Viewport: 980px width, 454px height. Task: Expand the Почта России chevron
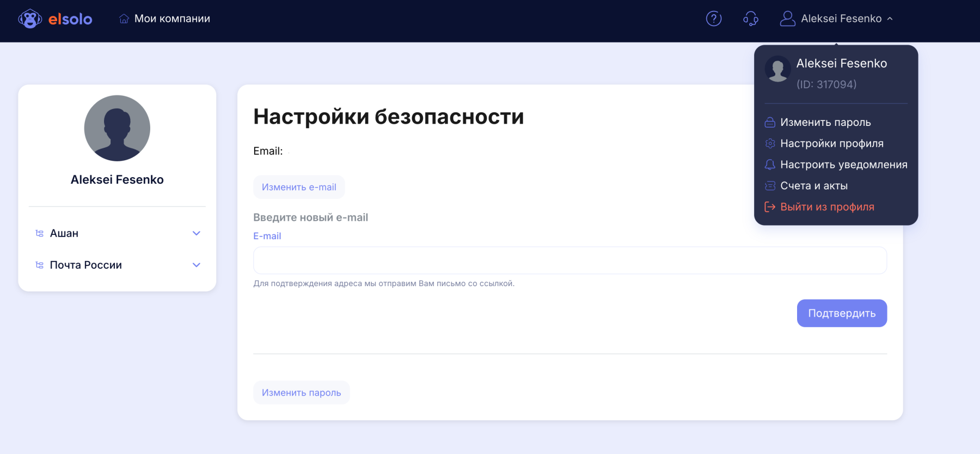[197, 265]
